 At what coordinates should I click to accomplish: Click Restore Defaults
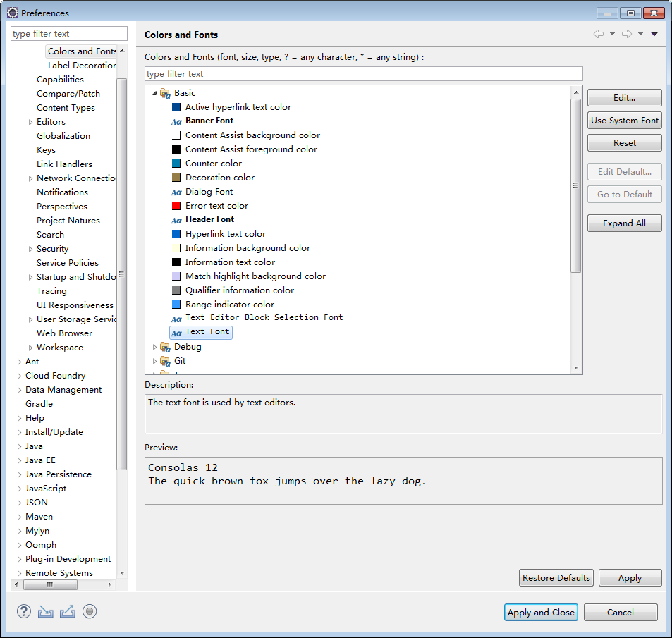point(556,578)
